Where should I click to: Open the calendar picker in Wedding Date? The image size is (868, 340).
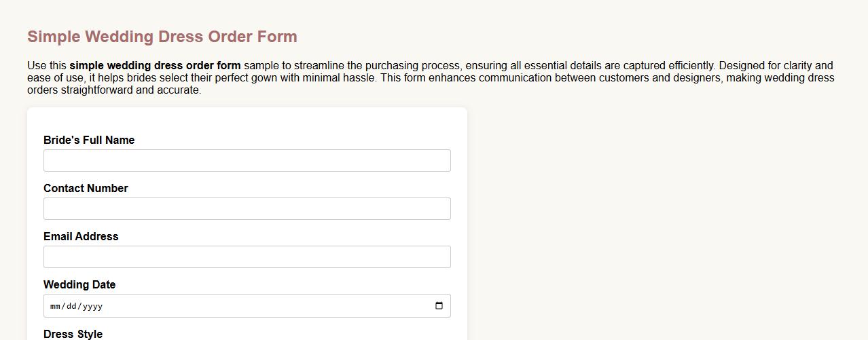tap(439, 305)
